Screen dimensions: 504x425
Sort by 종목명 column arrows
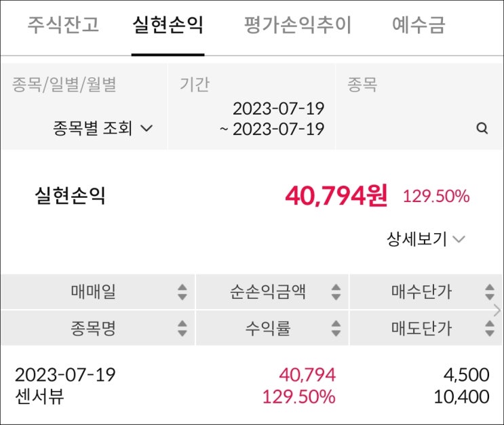coord(182,329)
